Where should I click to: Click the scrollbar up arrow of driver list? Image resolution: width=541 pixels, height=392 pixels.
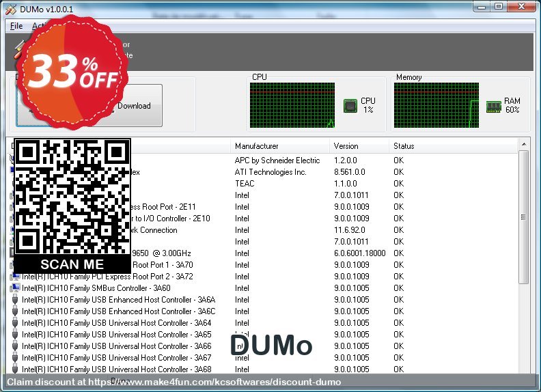[524, 144]
